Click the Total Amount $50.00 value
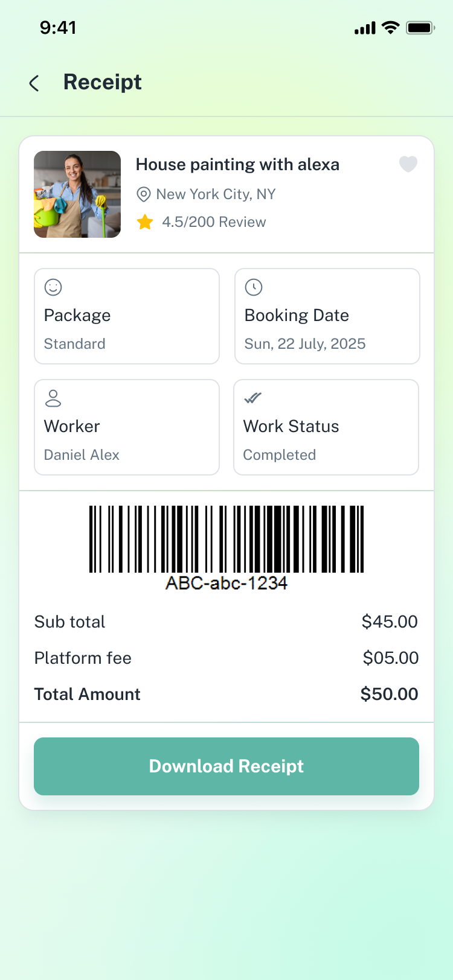453x980 pixels. point(389,694)
